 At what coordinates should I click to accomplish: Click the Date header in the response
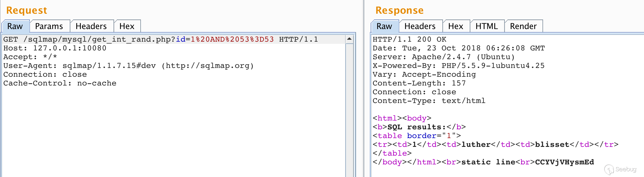[x=459, y=48]
